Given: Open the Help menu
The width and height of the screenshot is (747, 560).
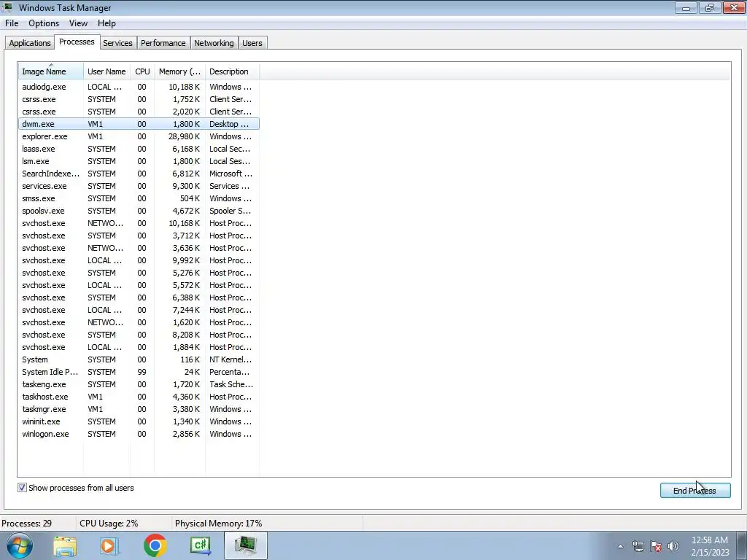Looking at the screenshot, I should (x=107, y=23).
